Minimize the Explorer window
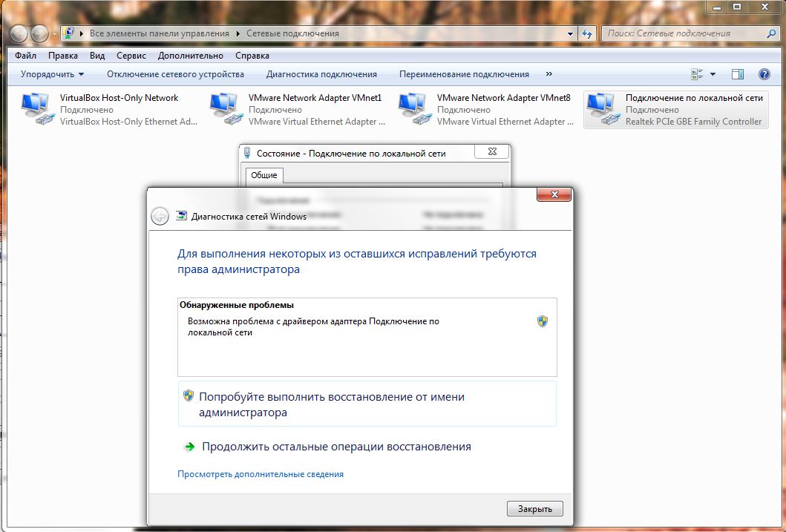 click(x=716, y=7)
